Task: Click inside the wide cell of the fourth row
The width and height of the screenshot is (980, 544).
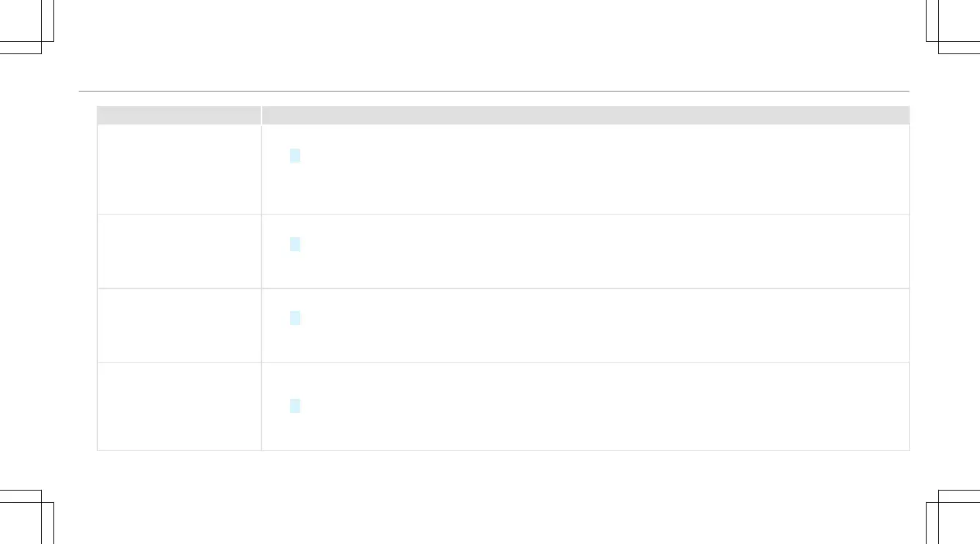Action: (x=586, y=406)
